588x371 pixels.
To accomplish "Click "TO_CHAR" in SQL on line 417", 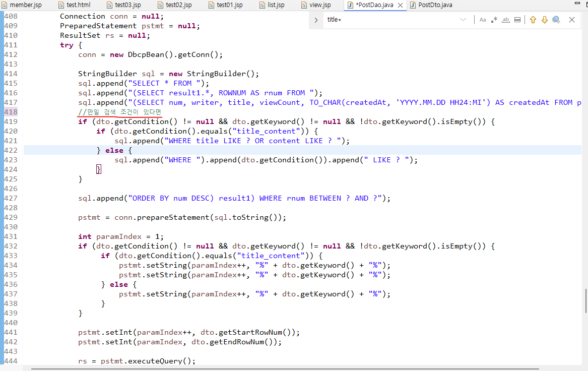I will tap(325, 102).
